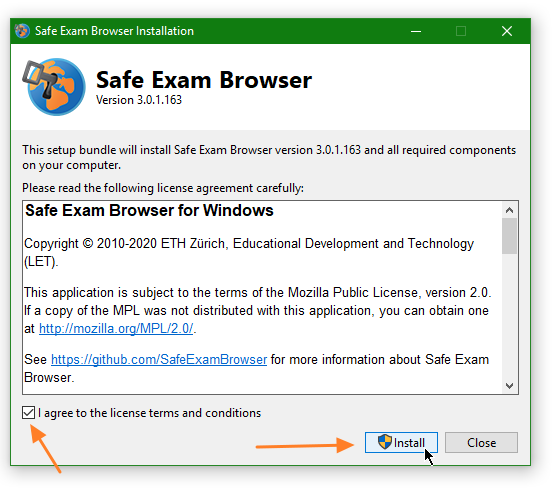The image size is (553, 494).
Task: Click the license scrollbar thumb
Action: point(509,236)
